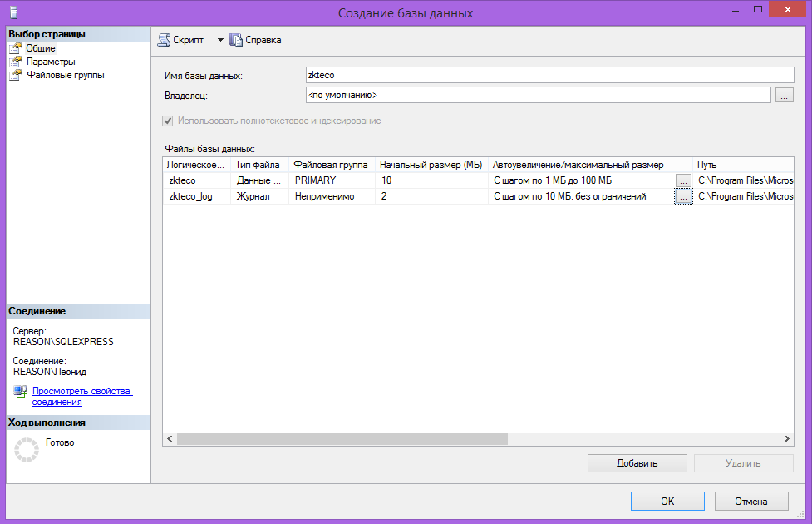Click the Help (Справка) icon
The height and width of the screenshot is (524, 812).
236,40
